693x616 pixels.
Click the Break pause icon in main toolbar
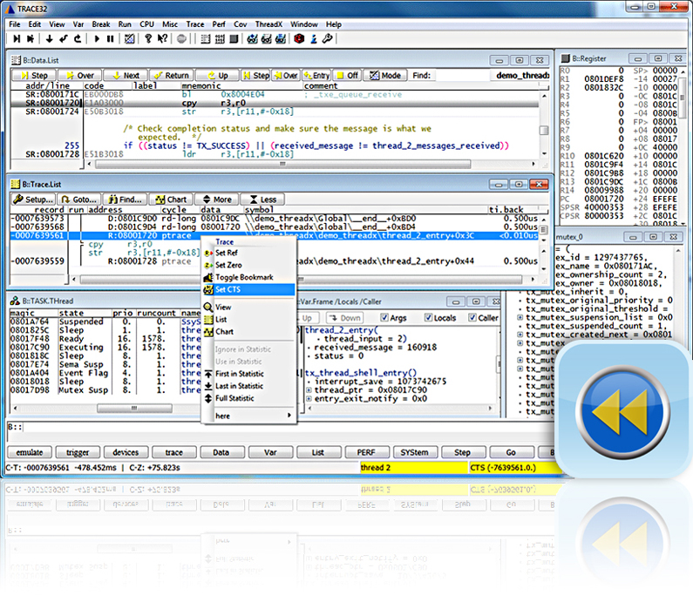[111, 39]
